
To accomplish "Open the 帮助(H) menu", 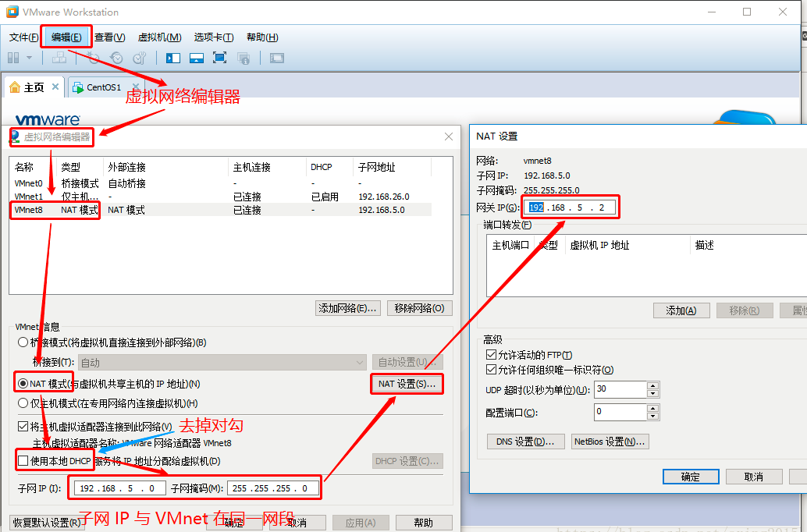I will (262, 37).
